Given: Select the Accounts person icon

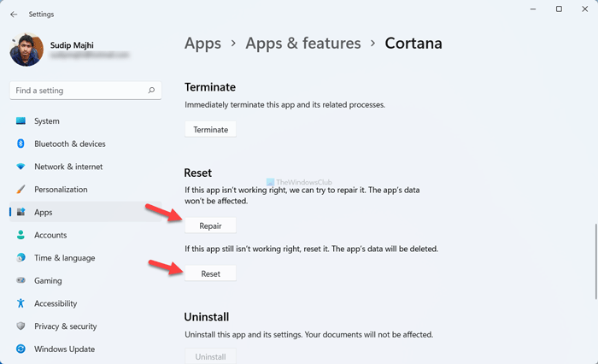Looking at the screenshot, I should click(x=21, y=235).
